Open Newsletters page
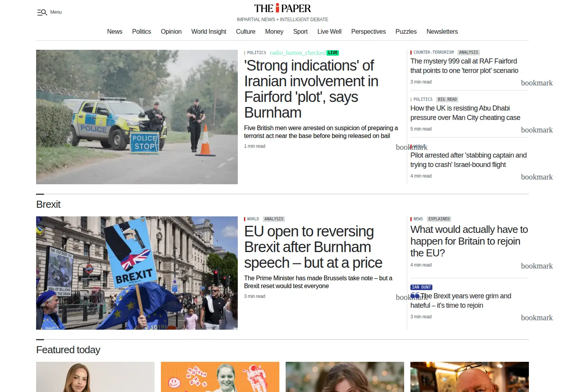The width and height of the screenshot is (565, 392). [x=442, y=31]
